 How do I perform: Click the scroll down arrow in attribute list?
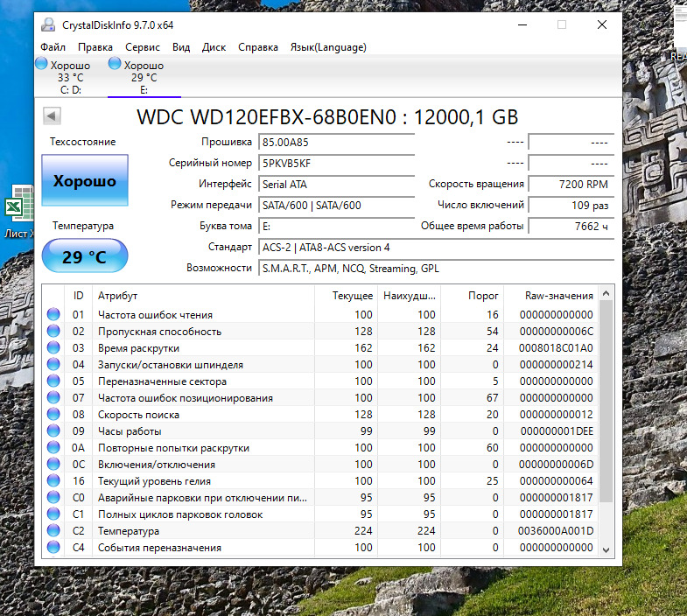(x=606, y=549)
